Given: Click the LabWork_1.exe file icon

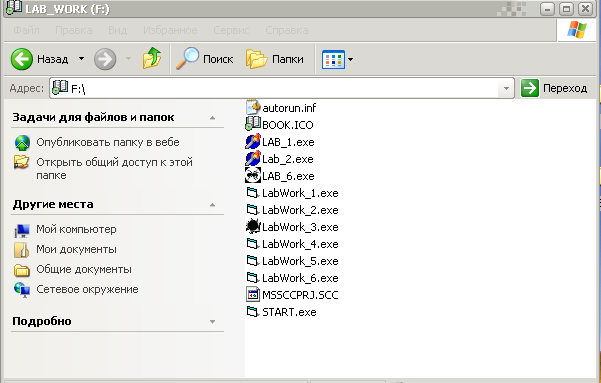Looking at the screenshot, I should tap(253, 192).
